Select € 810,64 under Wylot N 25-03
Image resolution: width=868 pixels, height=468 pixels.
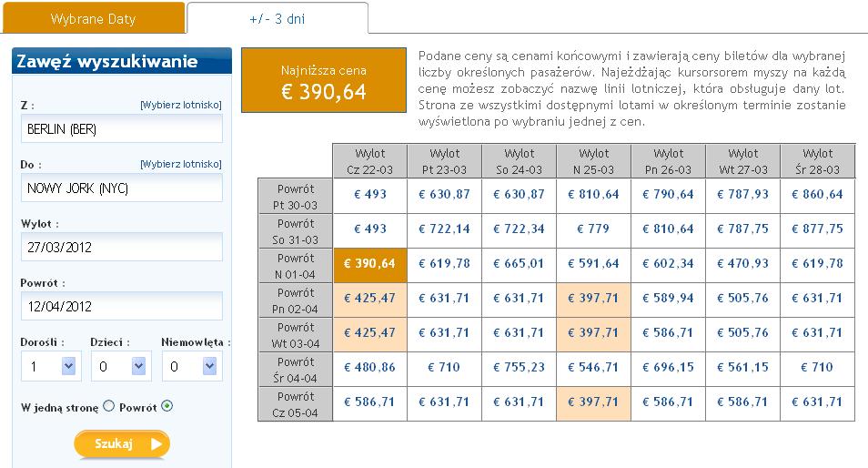coord(593,195)
